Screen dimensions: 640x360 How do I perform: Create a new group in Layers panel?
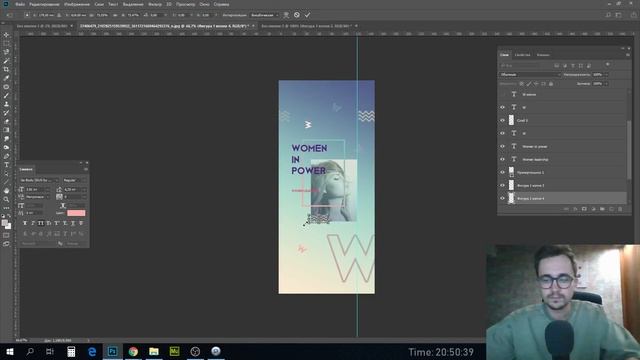click(x=602, y=209)
